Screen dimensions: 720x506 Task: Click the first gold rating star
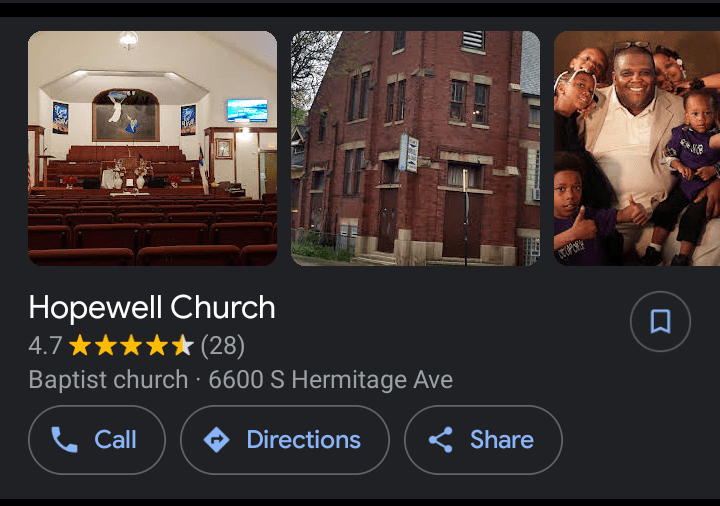(x=80, y=345)
